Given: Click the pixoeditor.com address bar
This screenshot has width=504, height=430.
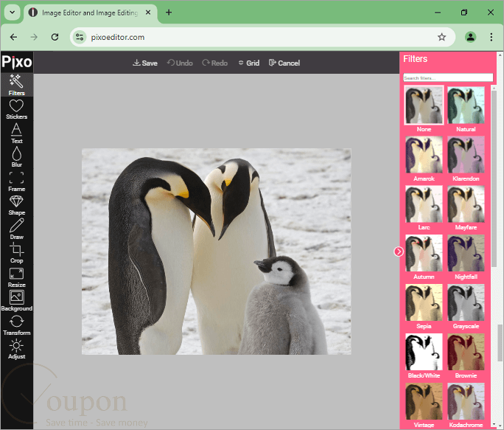Looking at the screenshot, I should 262,37.
